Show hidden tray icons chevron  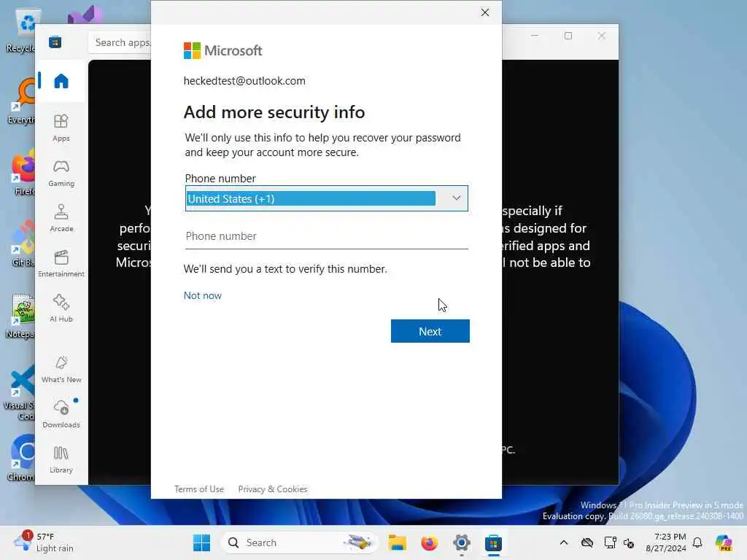pyautogui.click(x=564, y=542)
